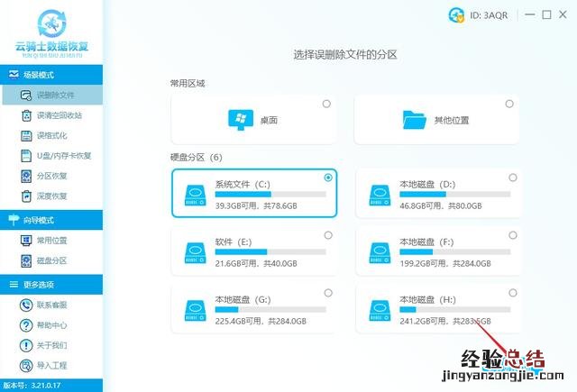Click the icon beside 深度恢复
Screen dimensions: 577x392
pyautogui.click(x=26, y=196)
